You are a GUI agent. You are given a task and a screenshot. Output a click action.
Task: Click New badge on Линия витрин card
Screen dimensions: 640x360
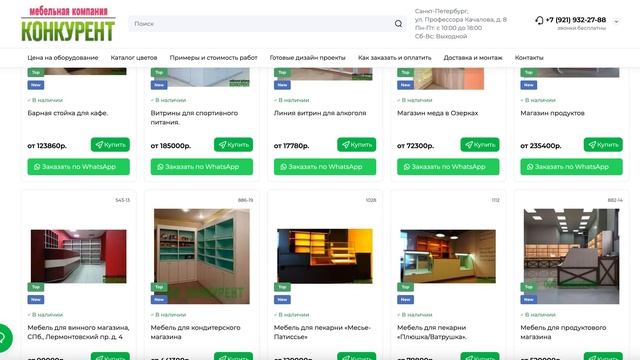(x=282, y=85)
